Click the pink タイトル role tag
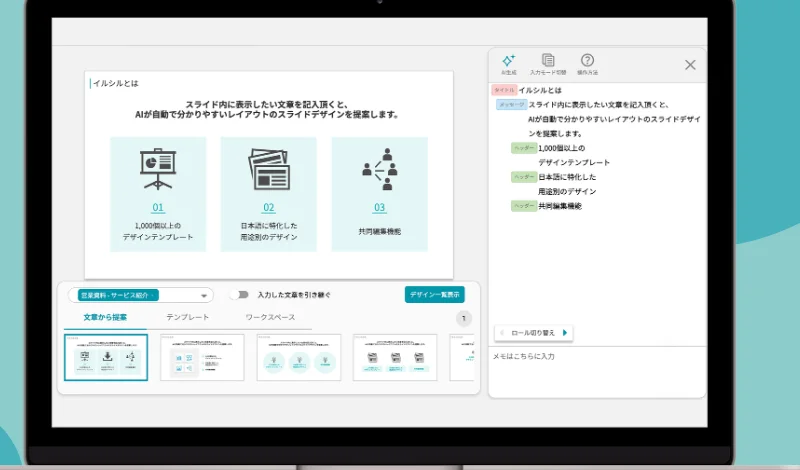The height and width of the screenshot is (470, 800). click(504, 90)
